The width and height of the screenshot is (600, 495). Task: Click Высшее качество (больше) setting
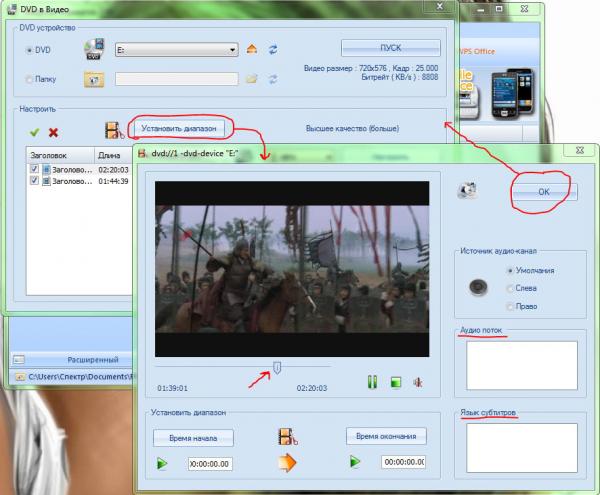(x=352, y=129)
